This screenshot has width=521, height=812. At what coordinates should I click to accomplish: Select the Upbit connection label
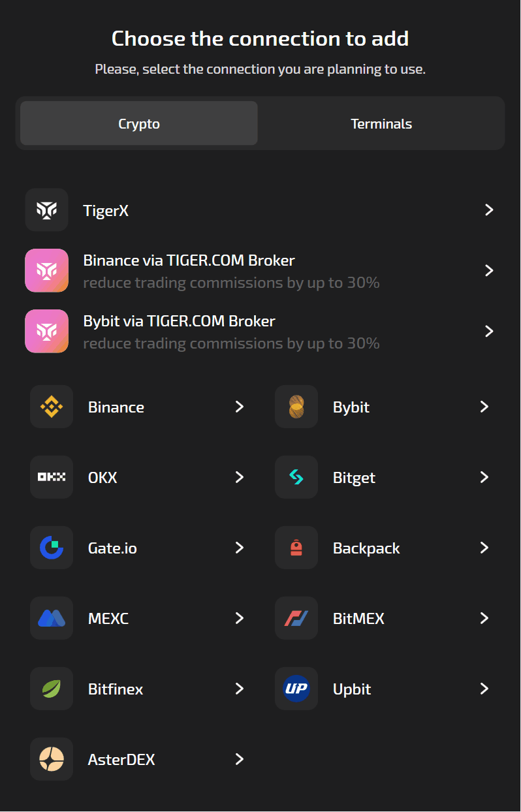tap(352, 689)
